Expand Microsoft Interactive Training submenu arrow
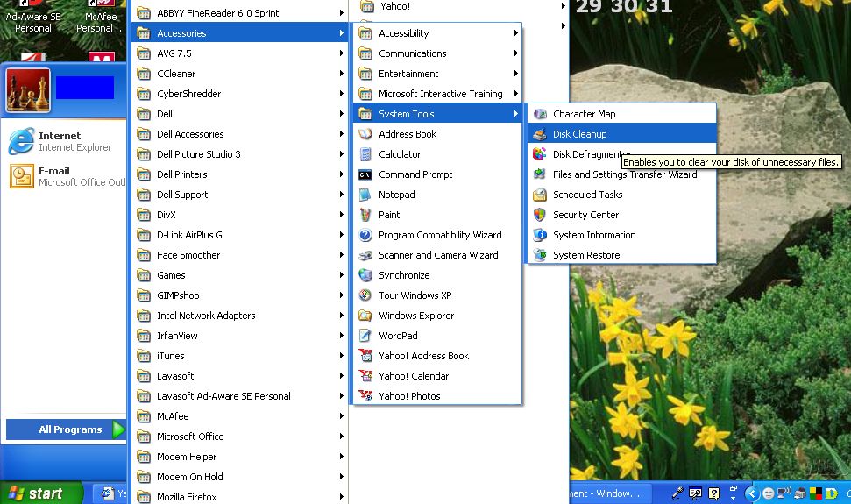Screen dimensions: 851x504 515,93
